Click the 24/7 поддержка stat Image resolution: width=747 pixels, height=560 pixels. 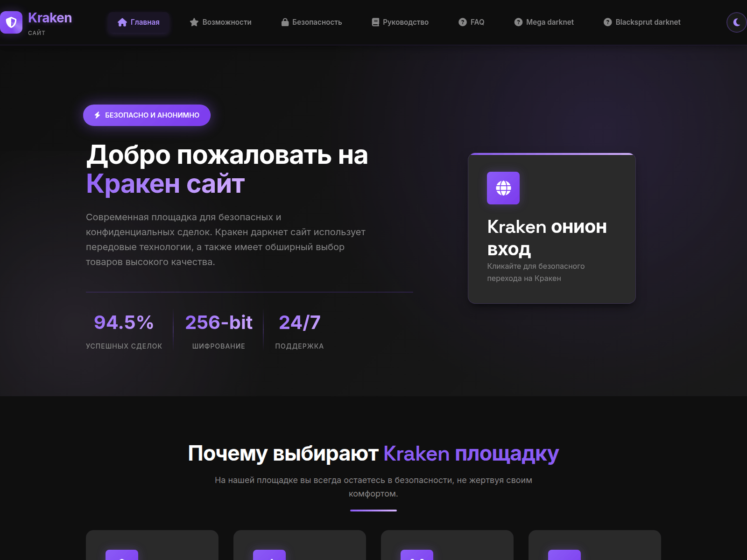[299, 331]
